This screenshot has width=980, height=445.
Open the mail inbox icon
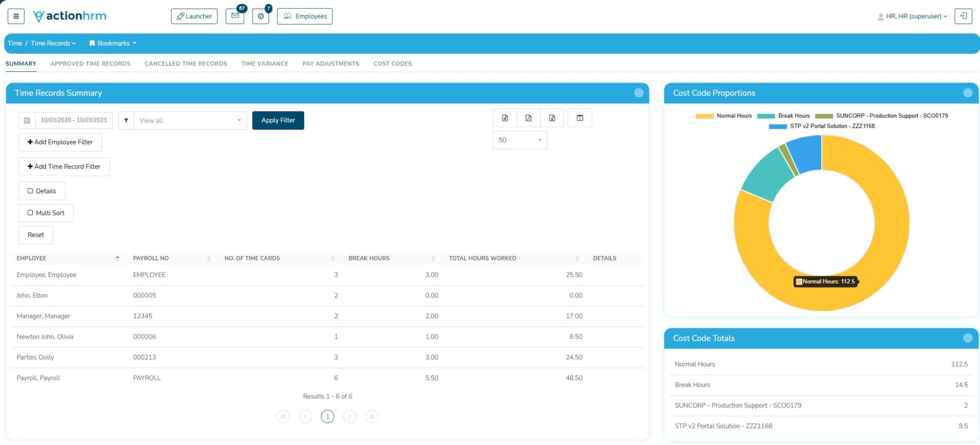pyautogui.click(x=235, y=16)
